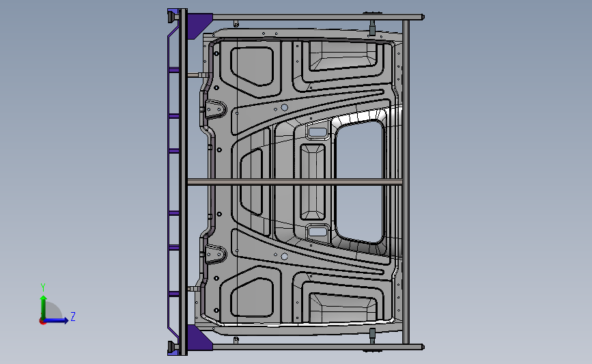Pick the bottom horizontal frame tube
This screenshot has width=592, height=364.
coord(318,347)
